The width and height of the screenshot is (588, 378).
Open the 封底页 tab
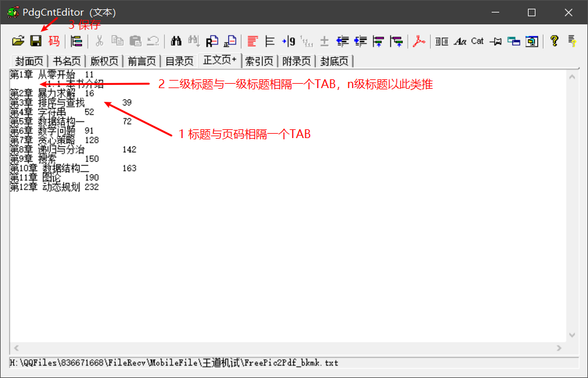334,61
